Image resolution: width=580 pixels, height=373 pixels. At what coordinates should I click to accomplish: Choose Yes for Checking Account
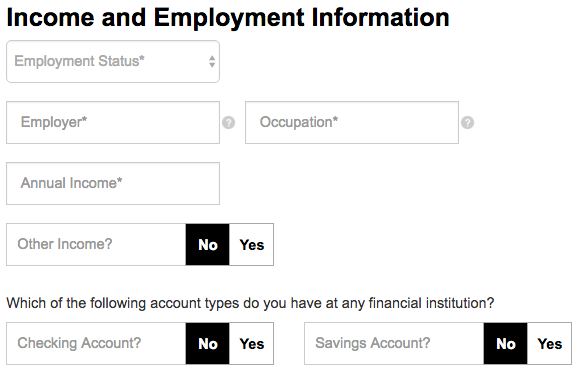[252, 344]
